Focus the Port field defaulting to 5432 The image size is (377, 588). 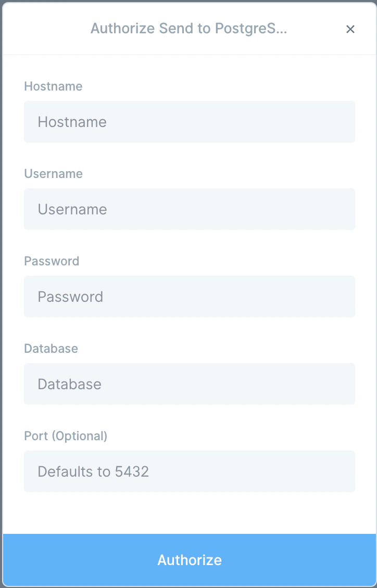tap(190, 471)
